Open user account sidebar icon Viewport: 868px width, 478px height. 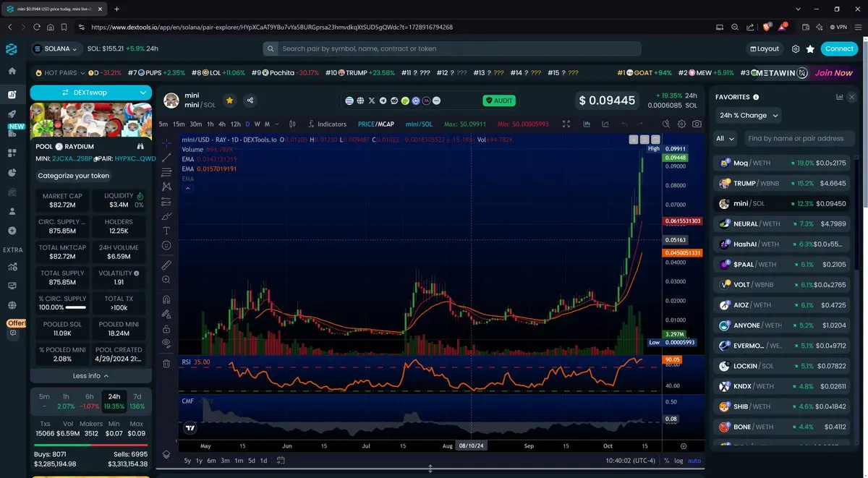(12, 211)
